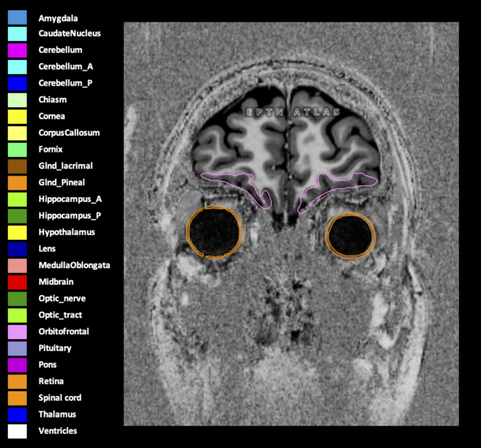
Task: Select the Thalamus blue swatch
Action: coord(17,414)
